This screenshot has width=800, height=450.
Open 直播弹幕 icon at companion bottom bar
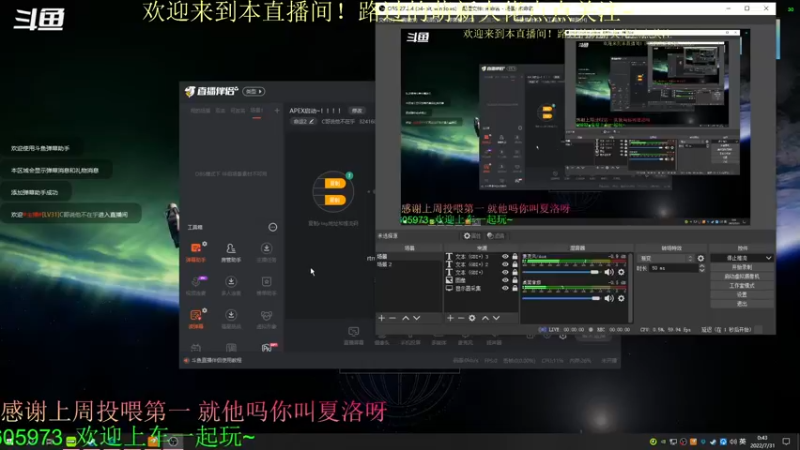354,336
